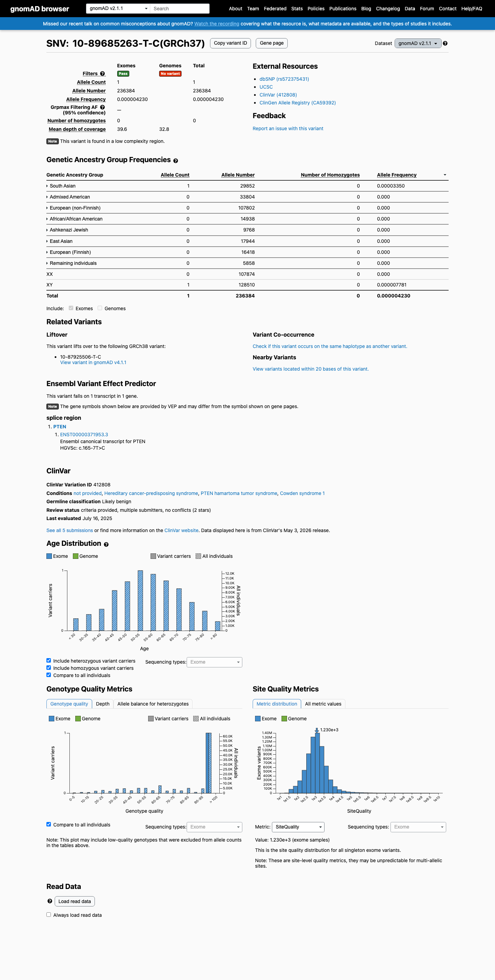This screenshot has height=980, width=495.
Task: Open Genetic Ancestry Group Frequencies help icon
Action: [176, 161]
